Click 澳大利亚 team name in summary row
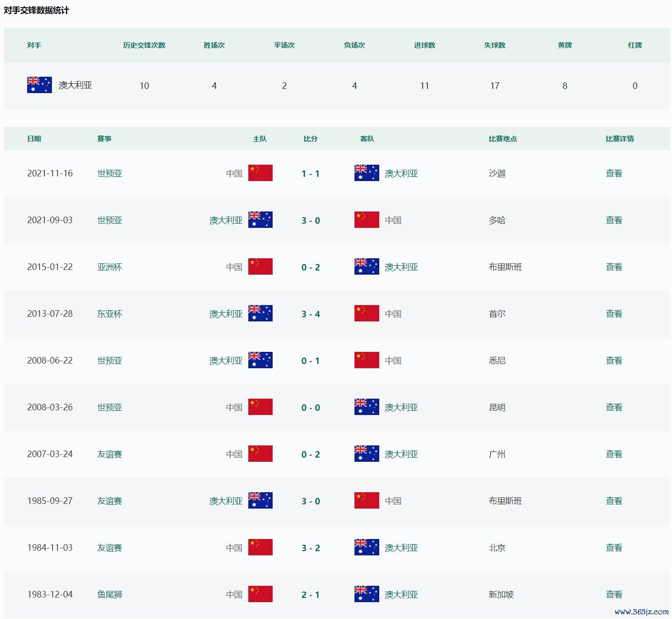Viewport: 672px width, 619px height. coord(75,85)
